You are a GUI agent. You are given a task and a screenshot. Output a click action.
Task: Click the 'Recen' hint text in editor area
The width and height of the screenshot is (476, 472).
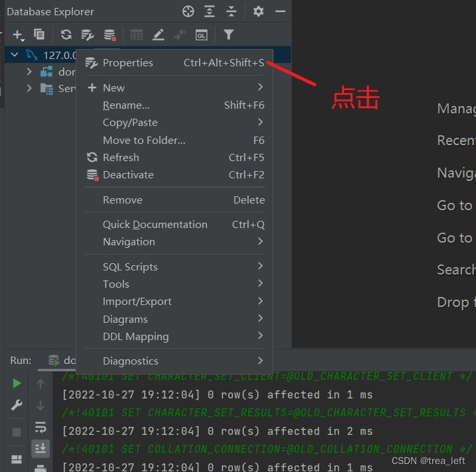(456, 141)
